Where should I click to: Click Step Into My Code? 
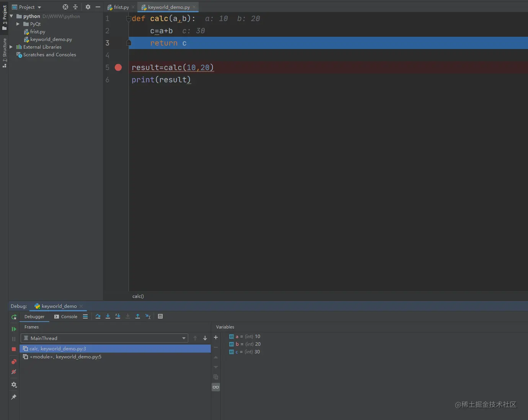tap(118, 316)
